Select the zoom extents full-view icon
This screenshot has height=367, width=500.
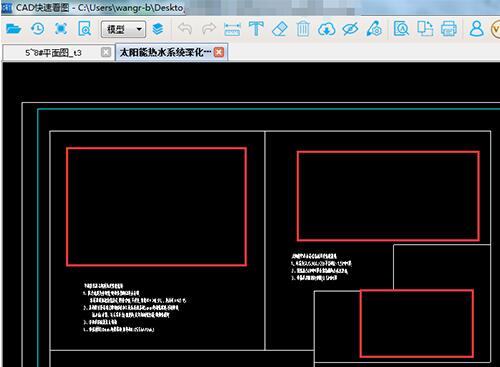61,29
